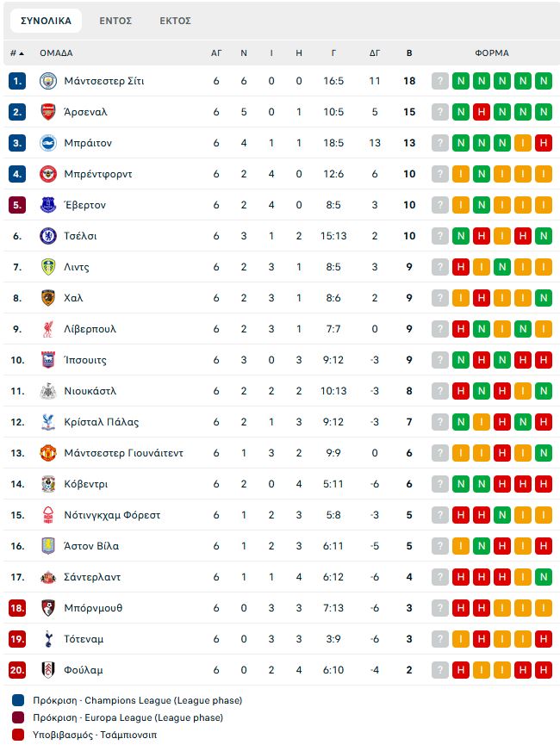This screenshot has height=751, width=560.
Task: Click the grey ? upcoming-match badge for Λιντς
Action: point(439,267)
